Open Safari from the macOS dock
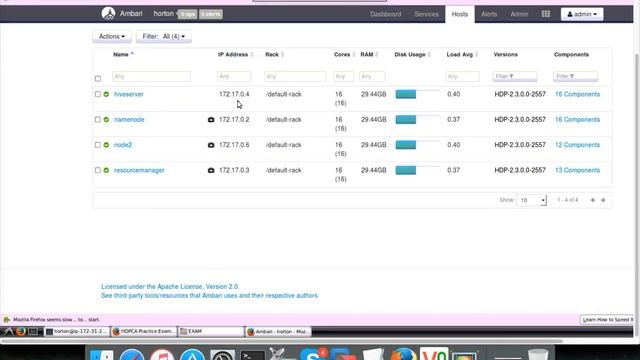640x360 pixels. point(132,355)
